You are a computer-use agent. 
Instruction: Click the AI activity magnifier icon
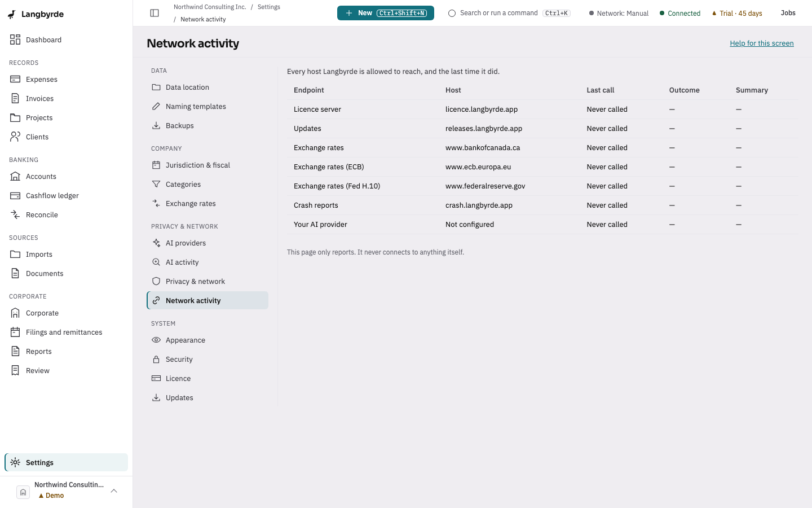tap(156, 262)
